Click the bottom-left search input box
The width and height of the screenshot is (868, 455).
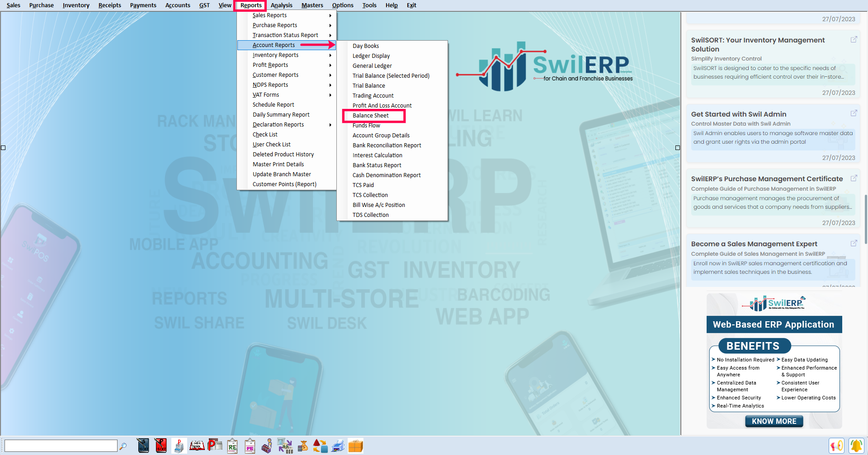61,446
